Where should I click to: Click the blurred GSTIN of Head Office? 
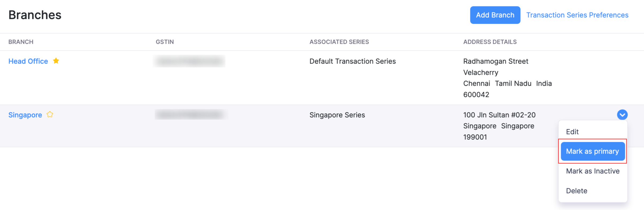pos(189,61)
